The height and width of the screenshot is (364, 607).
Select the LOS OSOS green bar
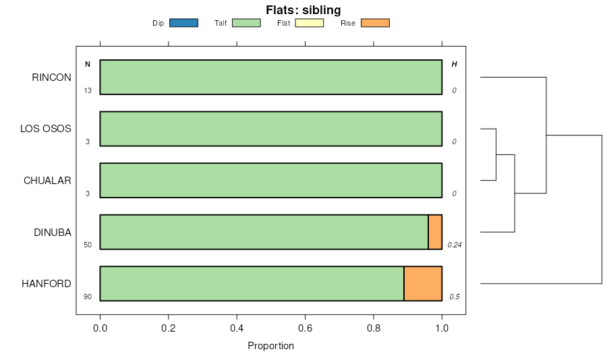[270, 129]
